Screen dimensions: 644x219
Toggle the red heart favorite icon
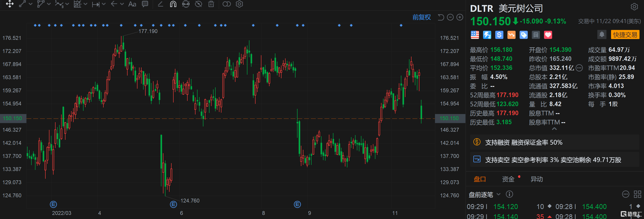(548, 35)
